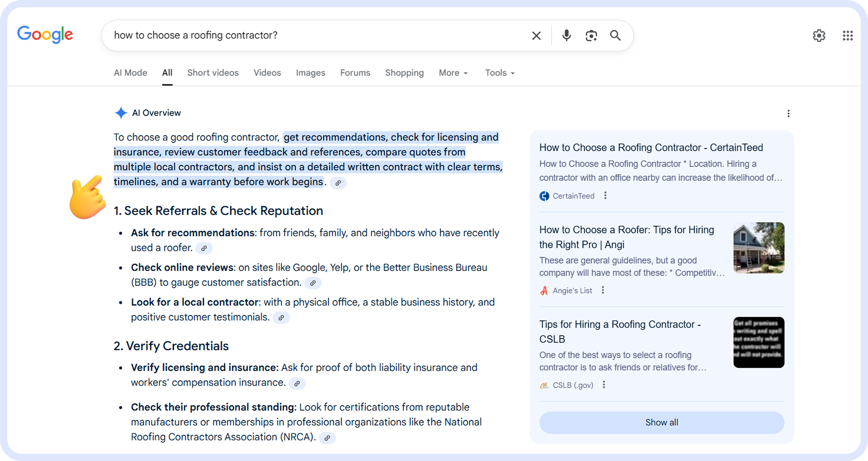The image size is (868, 461).
Task: Switch to the Images tab
Action: coord(310,72)
